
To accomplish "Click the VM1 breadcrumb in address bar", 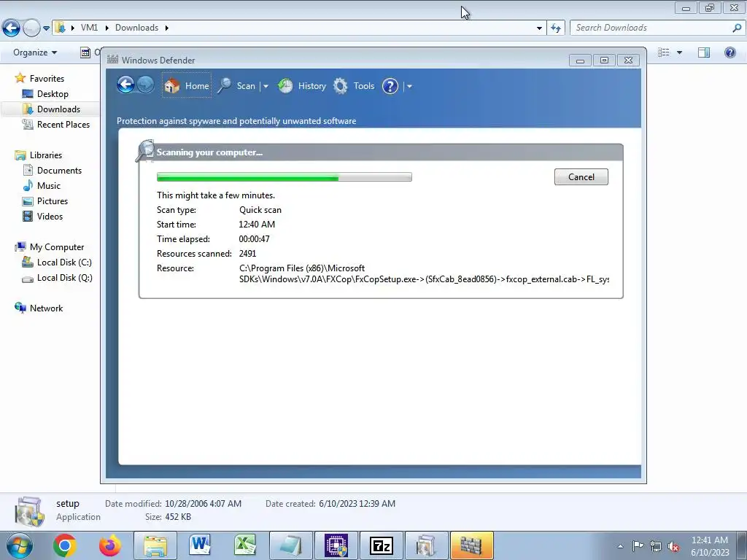I will [x=89, y=28].
